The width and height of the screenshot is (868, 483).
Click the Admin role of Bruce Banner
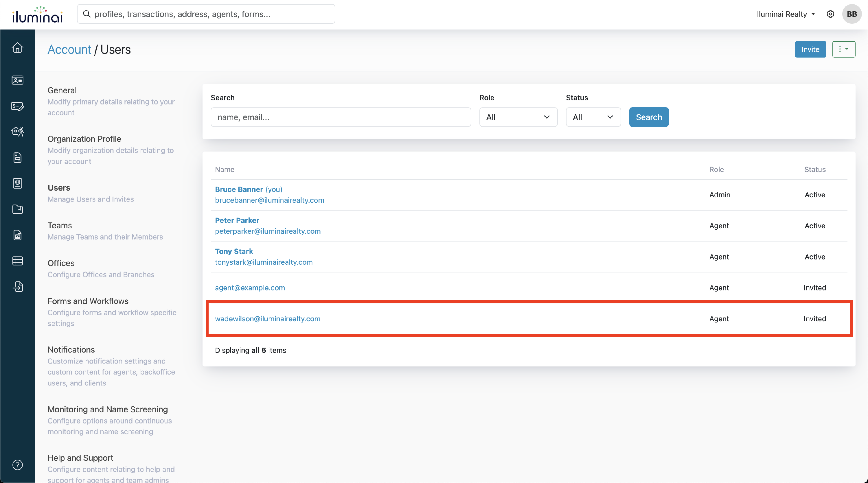720,195
